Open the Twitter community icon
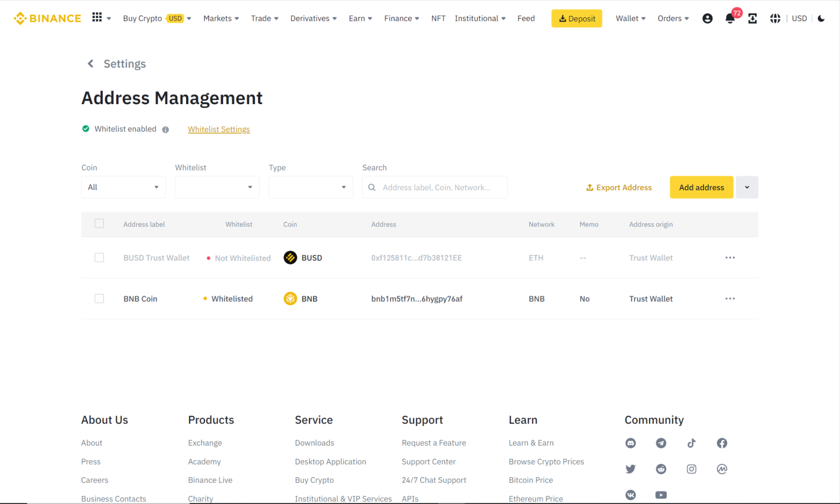The width and height of the screenshot is (840, 504). point(630,469)
